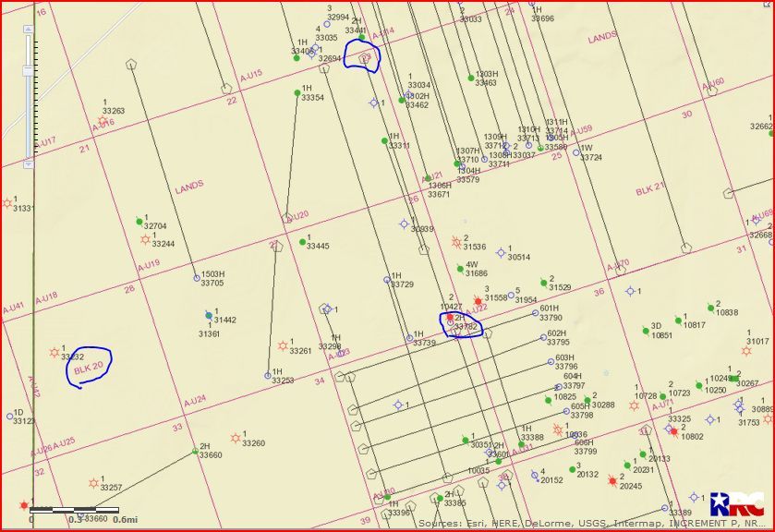Click the Esri sources attribution text
This screenshot has height=532, width=775.
tap(592, 523)
